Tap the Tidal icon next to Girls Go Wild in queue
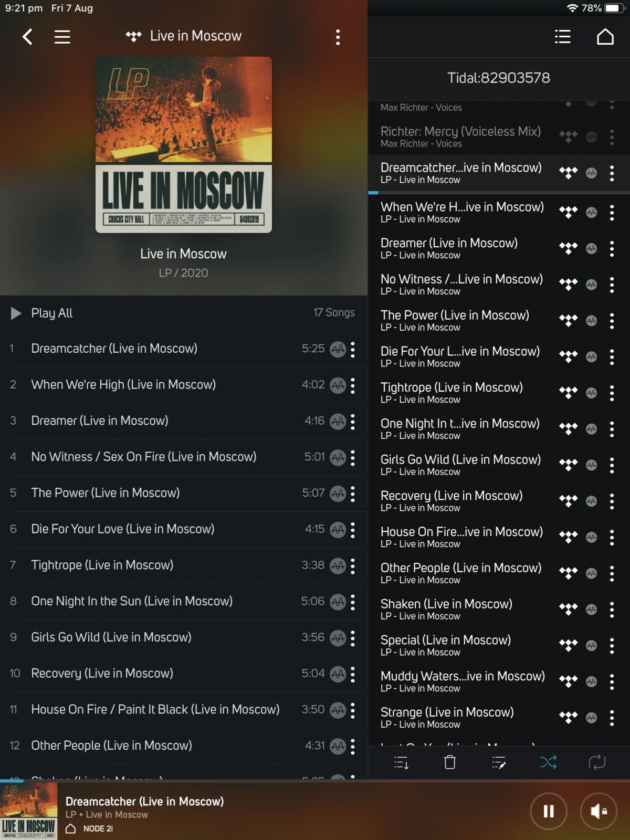Viewport: 630px width, 840px height. [568, 465]
